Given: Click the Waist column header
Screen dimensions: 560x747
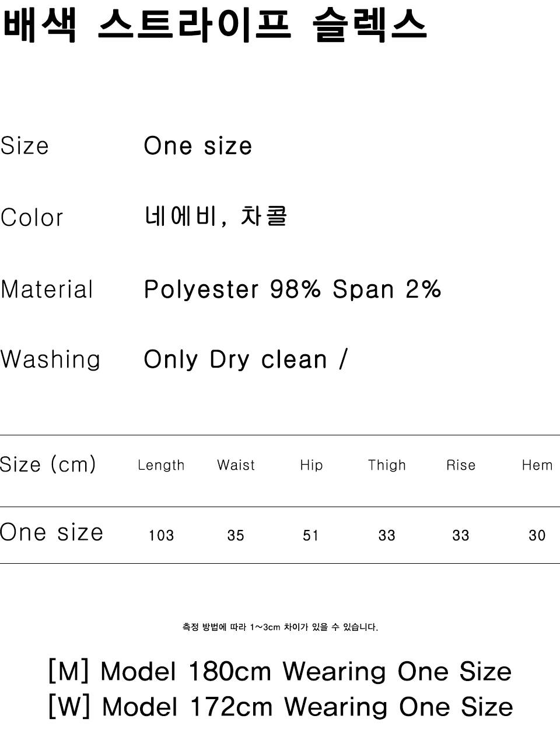Looking at the screenshot, I should pos(236,465).
